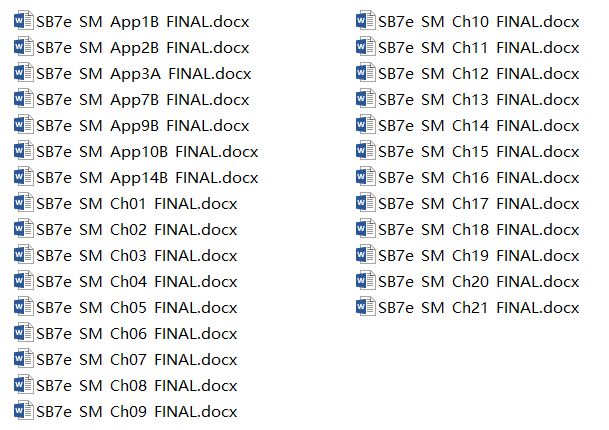609x430 pixels.
Task: Click the Word icon of Ch05 file
Action: 23,307
